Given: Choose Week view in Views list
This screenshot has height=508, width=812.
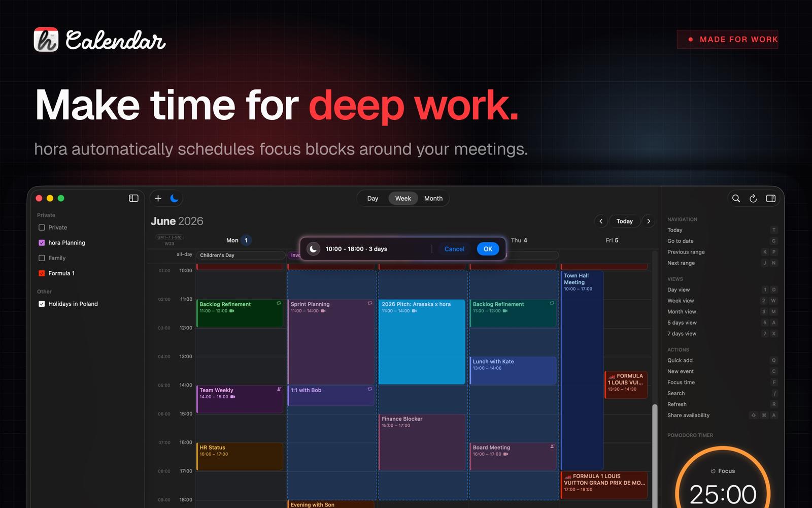Looking at the screenshot, I should 722,301.
